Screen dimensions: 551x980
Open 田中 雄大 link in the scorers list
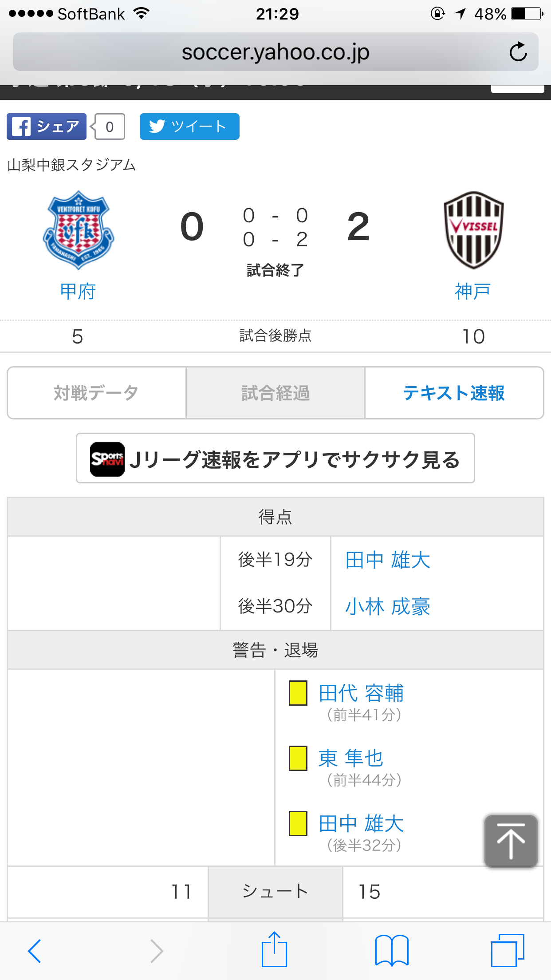[387, 560]
